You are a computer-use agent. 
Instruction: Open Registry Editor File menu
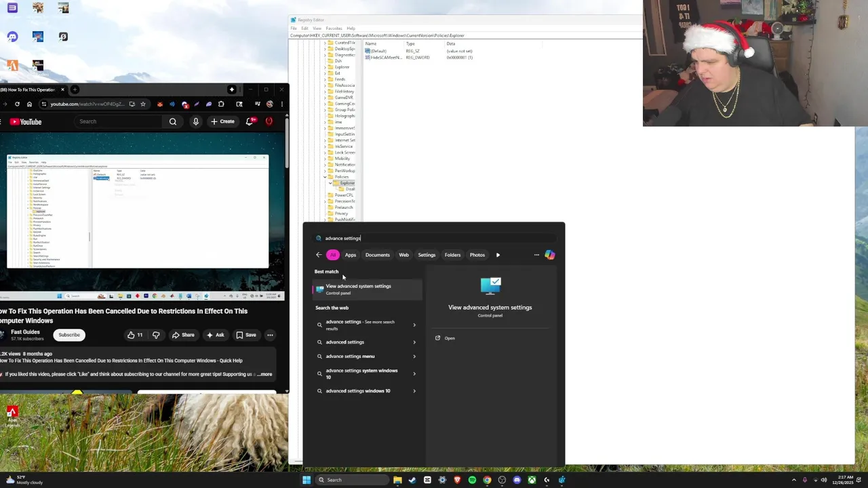(x=294, y=28)
